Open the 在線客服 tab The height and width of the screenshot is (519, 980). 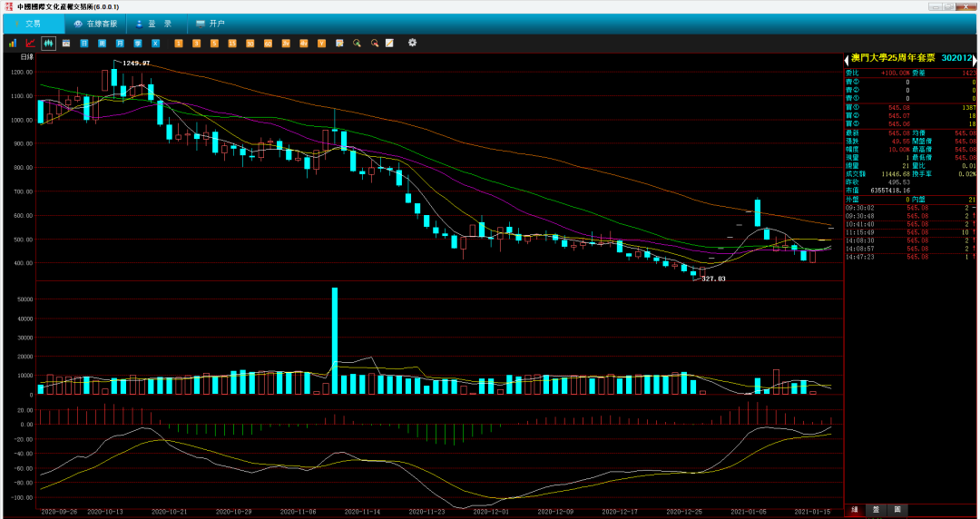95,24
